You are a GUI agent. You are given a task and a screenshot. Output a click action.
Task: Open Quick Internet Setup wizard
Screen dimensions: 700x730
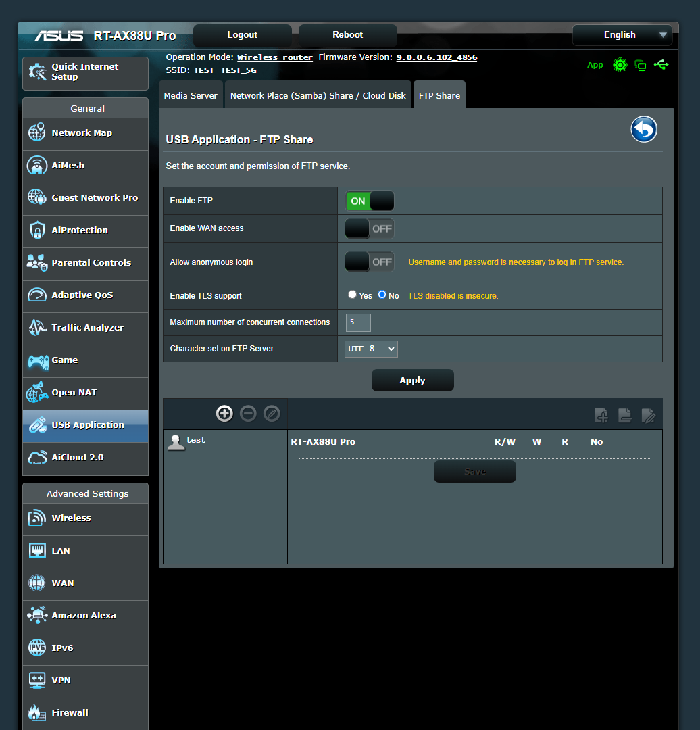[x=85, y=73]
